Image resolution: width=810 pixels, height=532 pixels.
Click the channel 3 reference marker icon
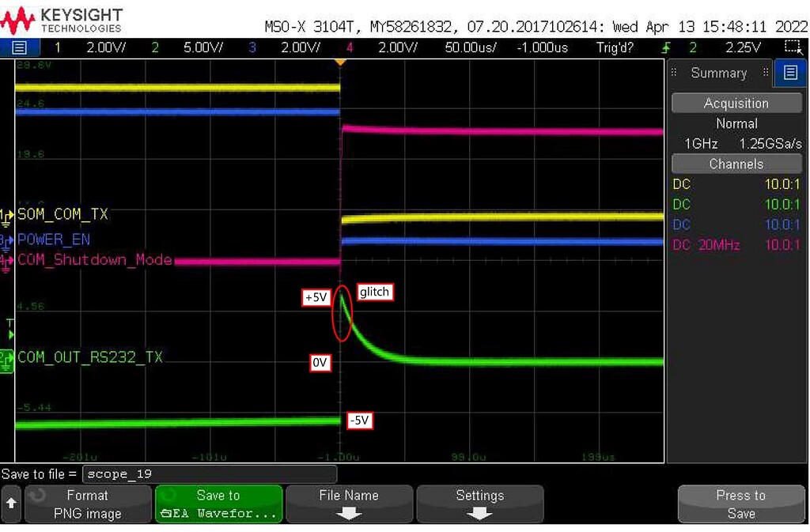6,239
